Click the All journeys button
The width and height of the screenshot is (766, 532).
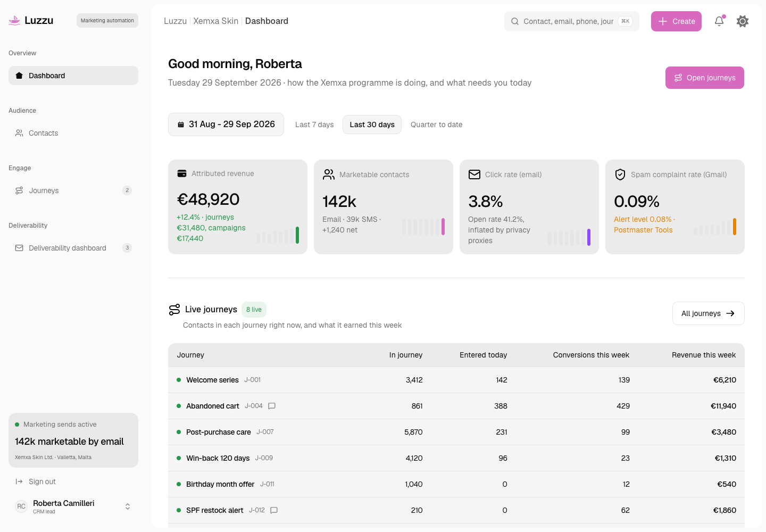(709, 313)
